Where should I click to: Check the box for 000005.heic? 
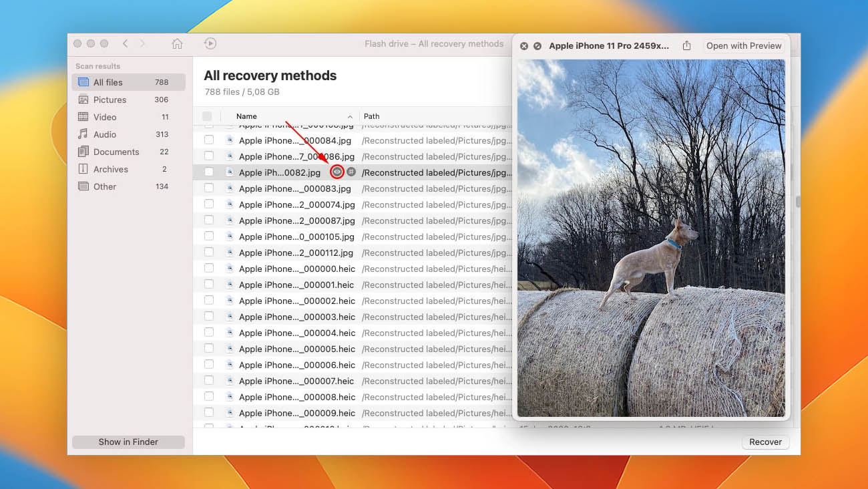click(209, 348)
